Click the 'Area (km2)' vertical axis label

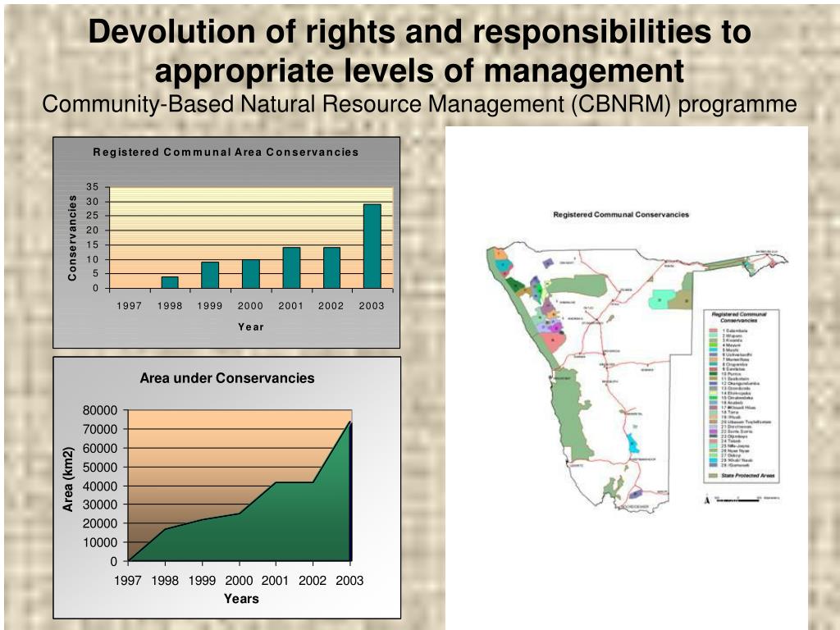click(x=68, y=479)
